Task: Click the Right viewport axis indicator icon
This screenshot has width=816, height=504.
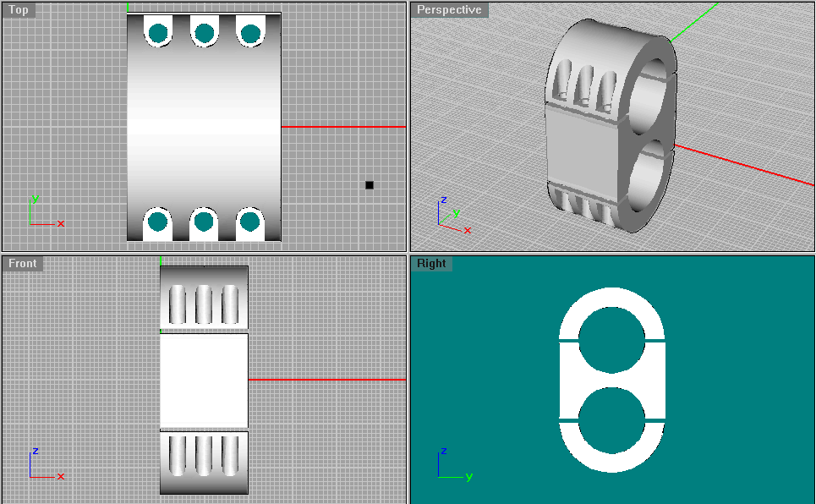Action: point(455,464)
